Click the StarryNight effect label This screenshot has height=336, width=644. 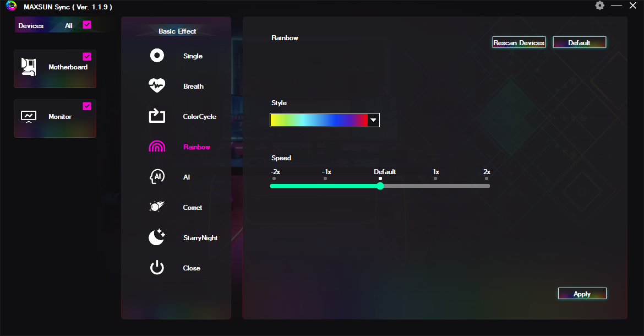click(200, 238)
